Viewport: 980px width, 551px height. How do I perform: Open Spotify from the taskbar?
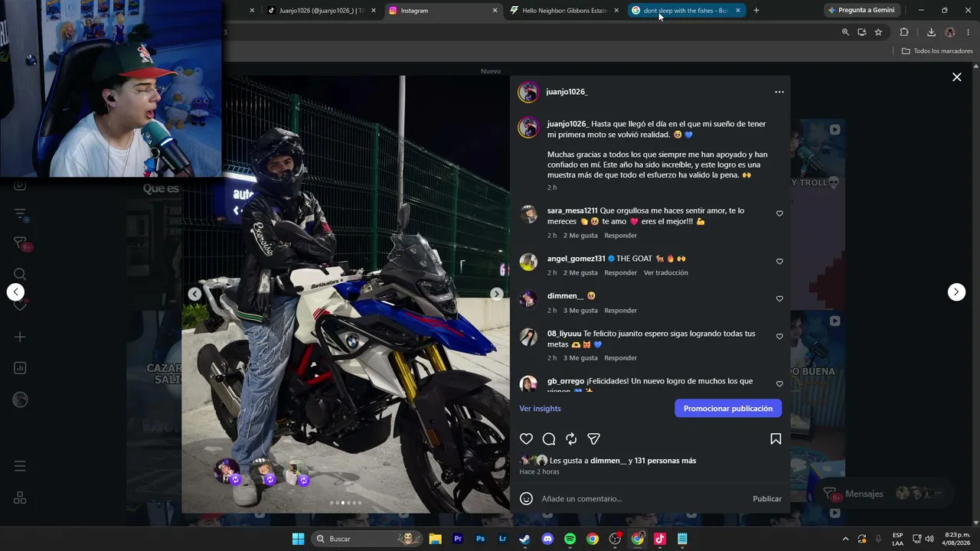(x=570, y=539)
